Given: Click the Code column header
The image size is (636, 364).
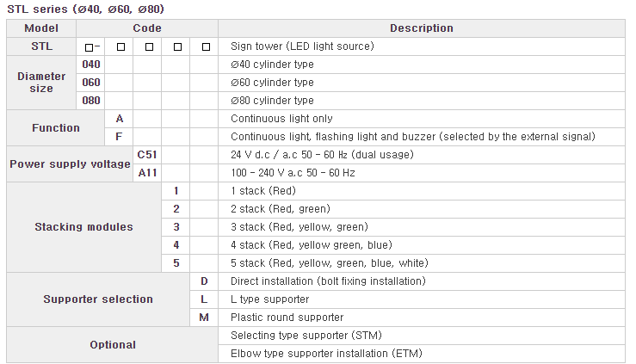Looking at the screenshot, I should tap(147, 28).
